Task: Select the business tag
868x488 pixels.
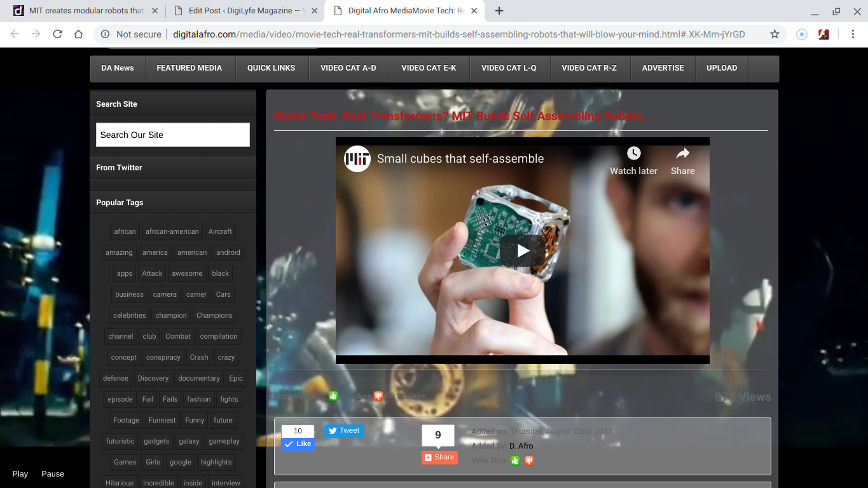Action: pos(129,294)
